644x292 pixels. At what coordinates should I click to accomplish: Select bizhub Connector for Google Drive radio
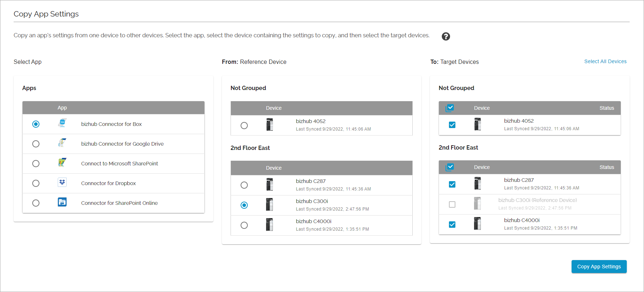pyautogui.click(x=36, y=144)
